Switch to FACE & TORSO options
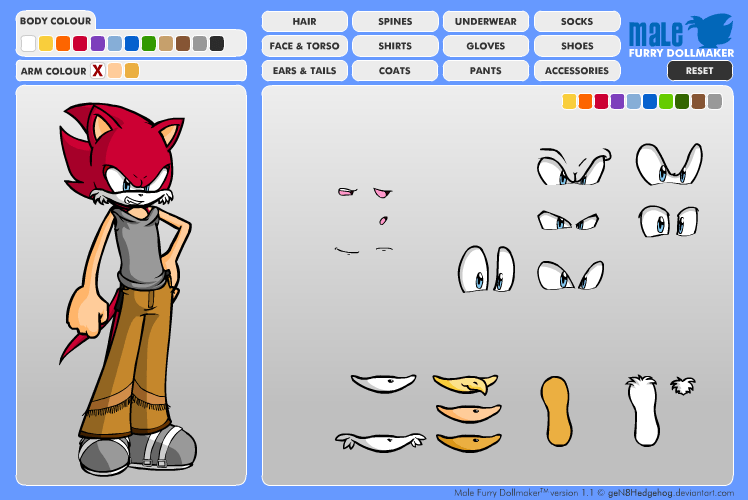This screenshot has height=500, width=748. (304, 46)
